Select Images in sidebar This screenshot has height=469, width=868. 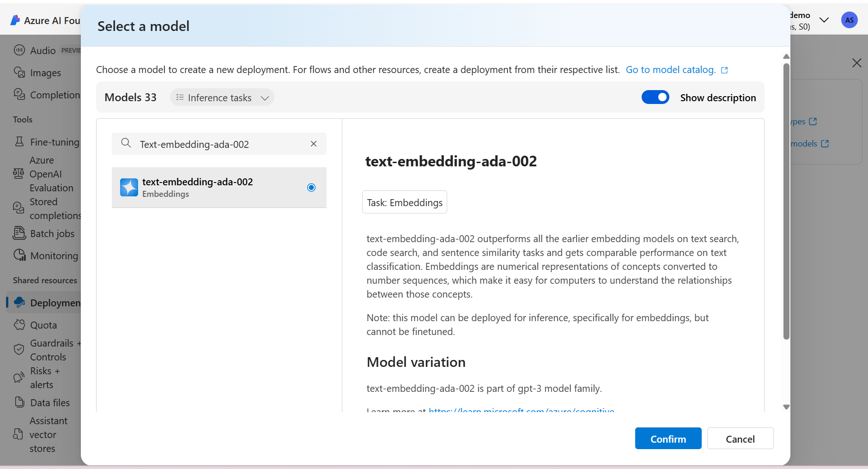tap(45, 73)
